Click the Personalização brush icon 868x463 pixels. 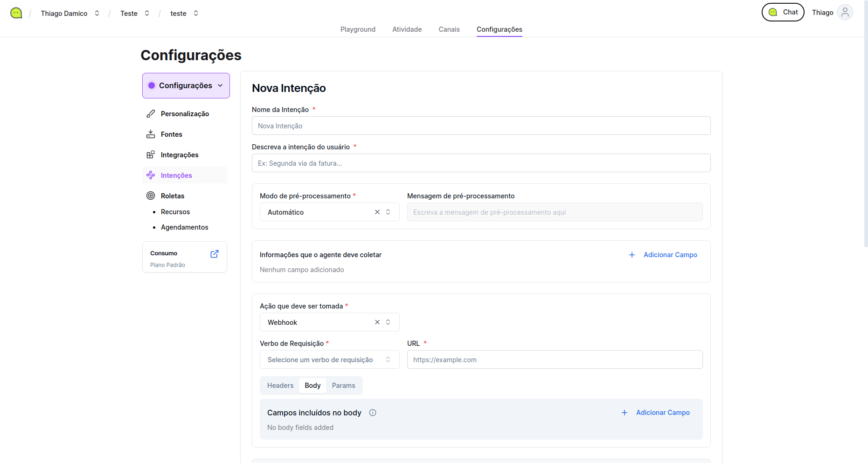click(x=151, y=114)
